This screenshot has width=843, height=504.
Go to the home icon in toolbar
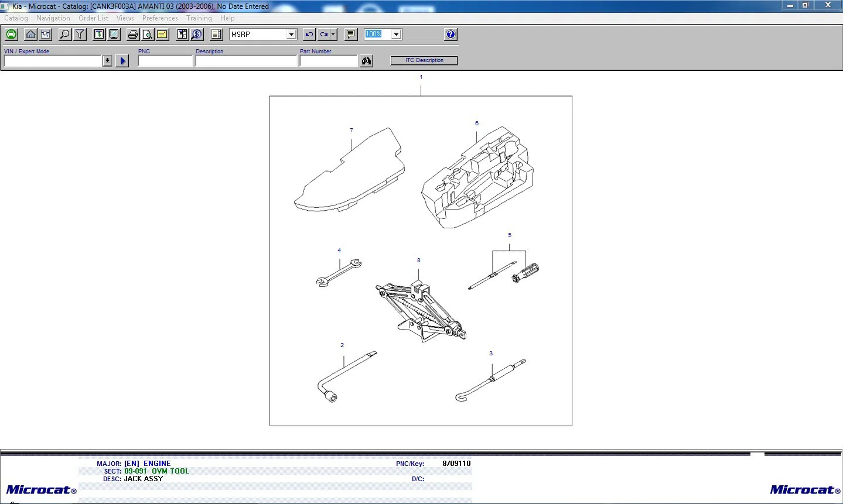point(30,35)
